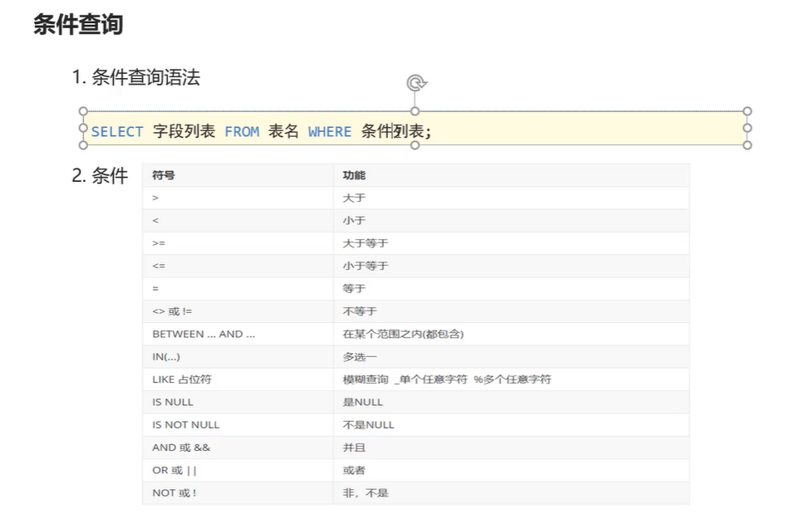Click the 表名 text in the statement

coord(283,131)
